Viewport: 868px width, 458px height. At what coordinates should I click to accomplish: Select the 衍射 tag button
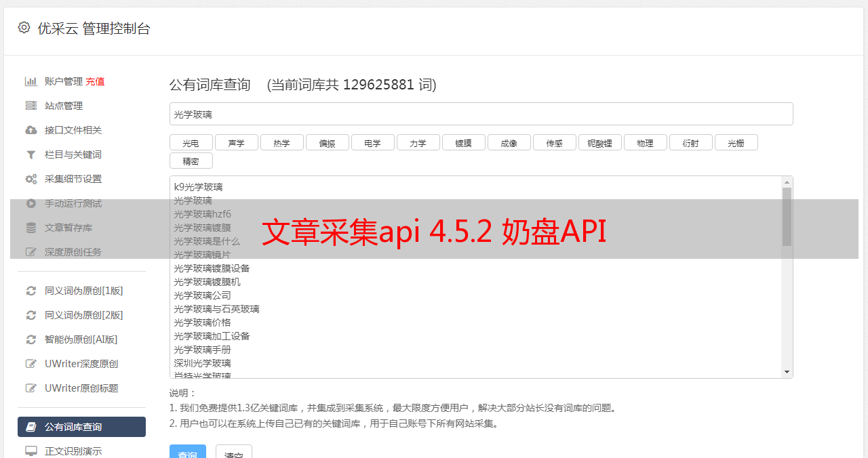pyautogui.click(x=690, y=142)
